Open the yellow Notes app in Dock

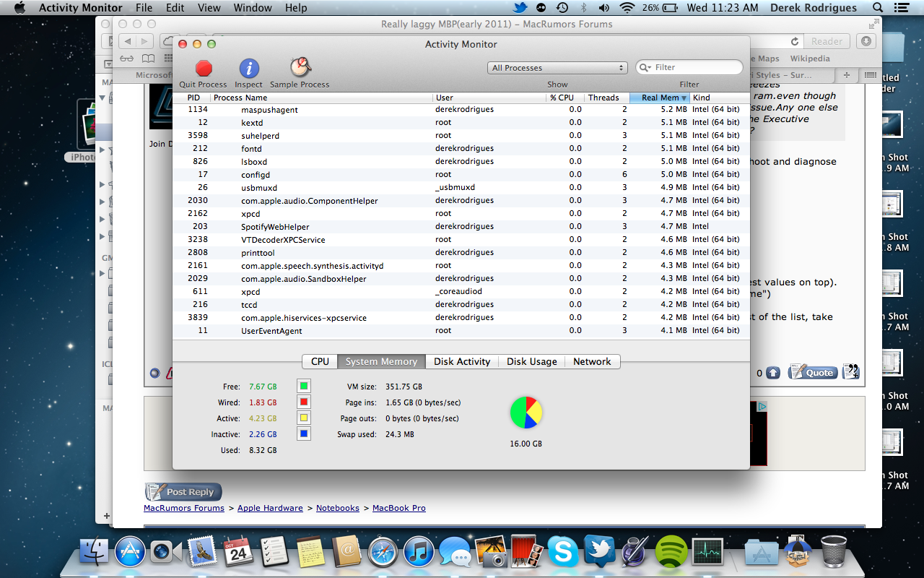pos(310,553)
